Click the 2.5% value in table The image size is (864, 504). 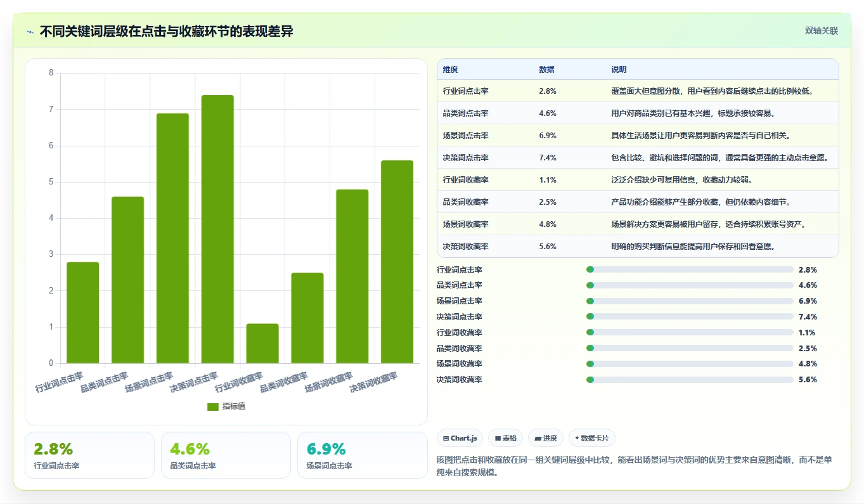coord(548,202)
